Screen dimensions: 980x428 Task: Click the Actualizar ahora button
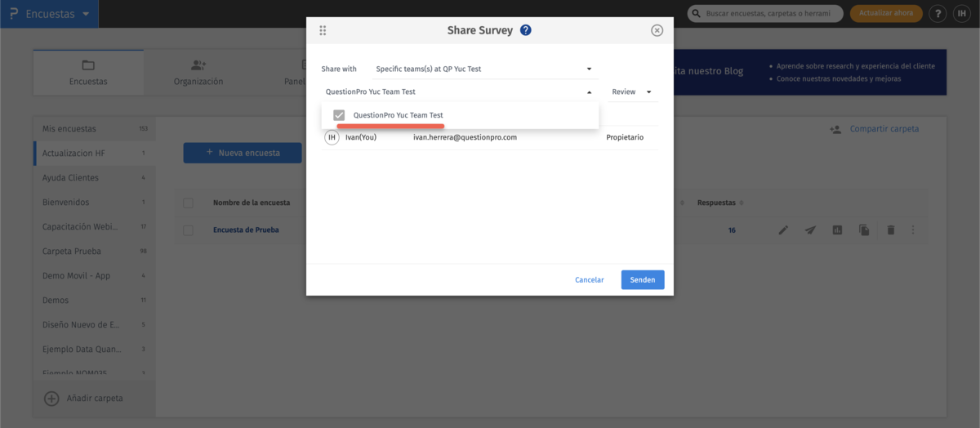point(886,14)
